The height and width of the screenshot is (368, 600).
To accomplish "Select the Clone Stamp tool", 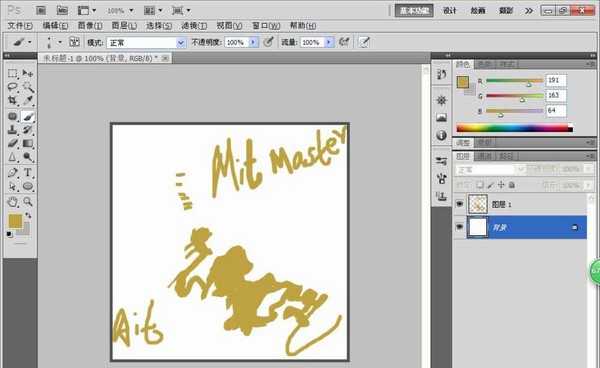I will click(x=13, y=130).
